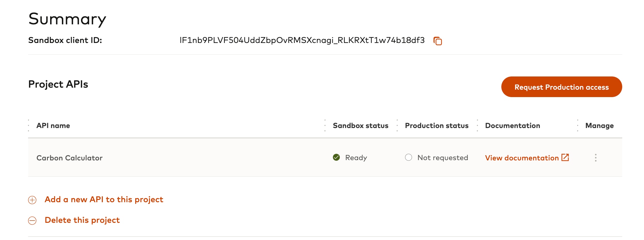Image resolution: width=644 pixels, height=240 pixels.
Task: Click the Not requested status circle
Action: (x=409, y=158)
